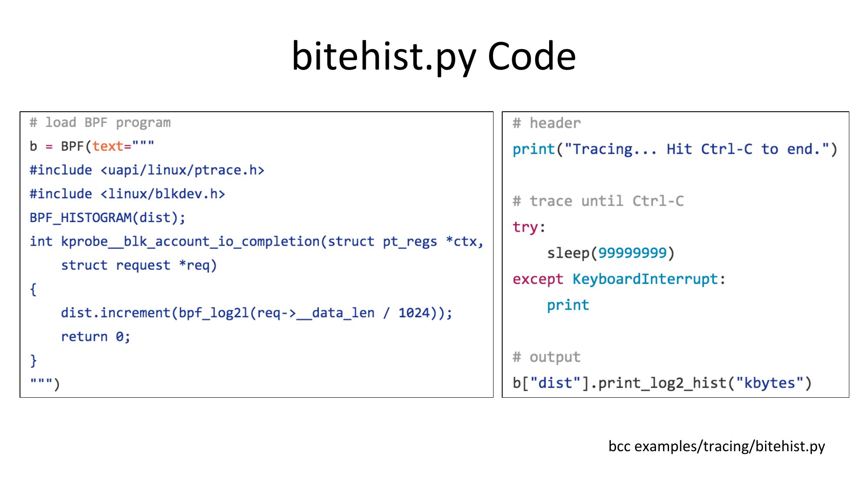Click the '# trace until Ctrl-C' comment
868x489 pixels.
pyautogui.click(x=598, y=201)
